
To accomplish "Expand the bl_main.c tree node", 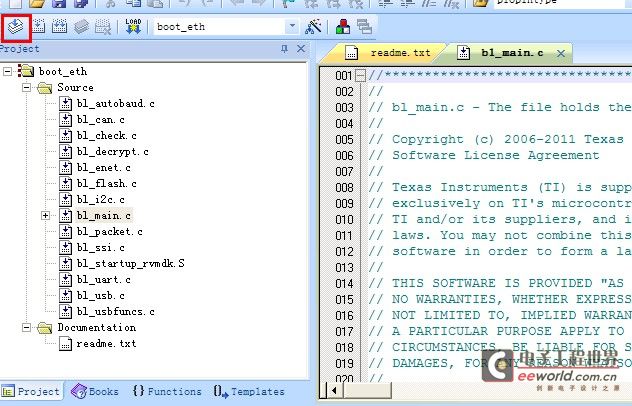I will click(x=45, y=216).
